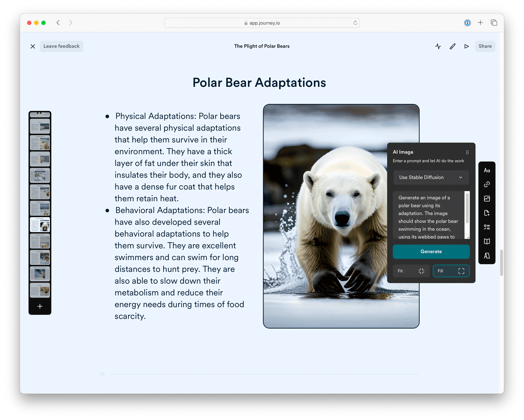
Task: Select the image block icon in right toolbar
Action: [487, 199]
